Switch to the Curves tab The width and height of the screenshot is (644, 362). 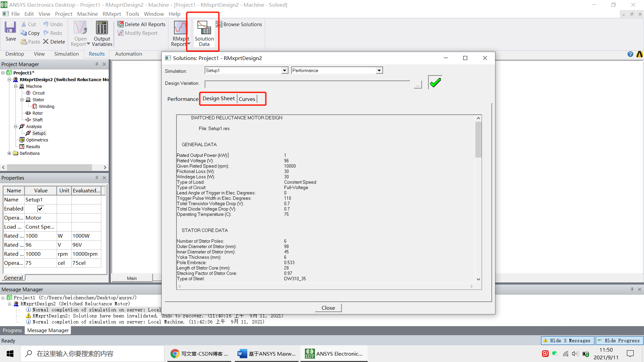247,99
